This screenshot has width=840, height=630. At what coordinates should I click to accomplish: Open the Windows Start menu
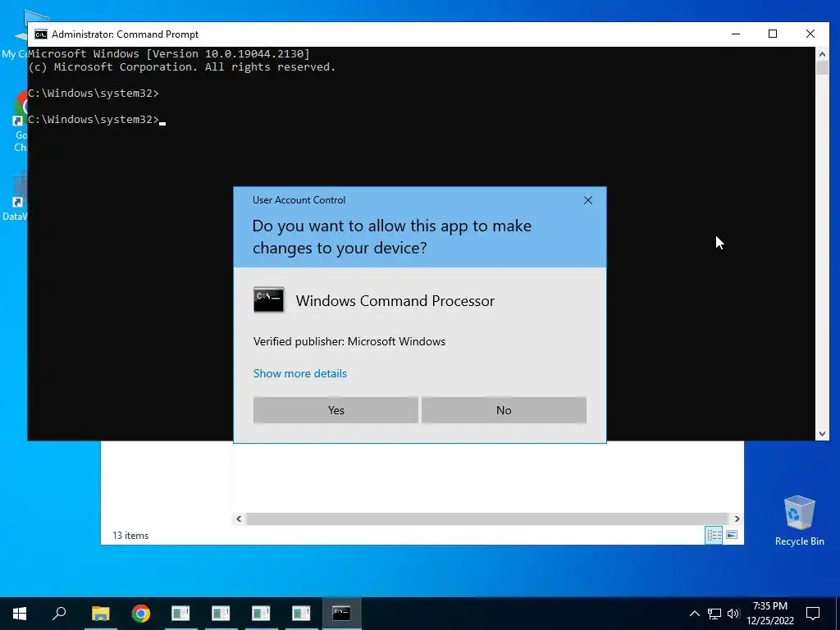click(x=20, y=614)
